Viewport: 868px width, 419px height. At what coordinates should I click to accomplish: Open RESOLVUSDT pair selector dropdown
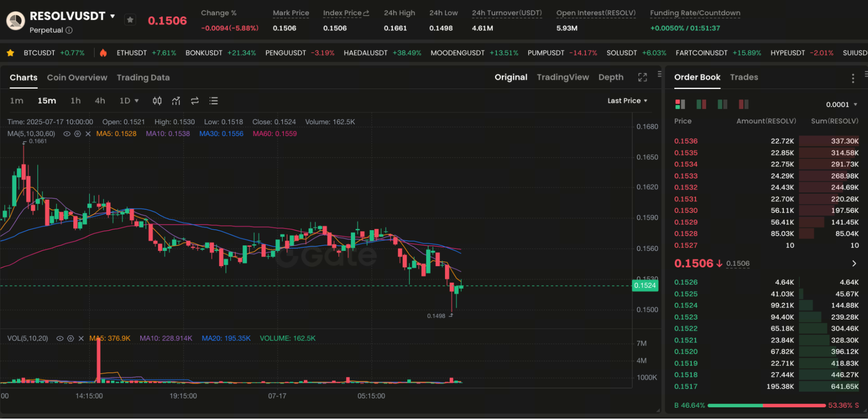(x=112, y=16)
